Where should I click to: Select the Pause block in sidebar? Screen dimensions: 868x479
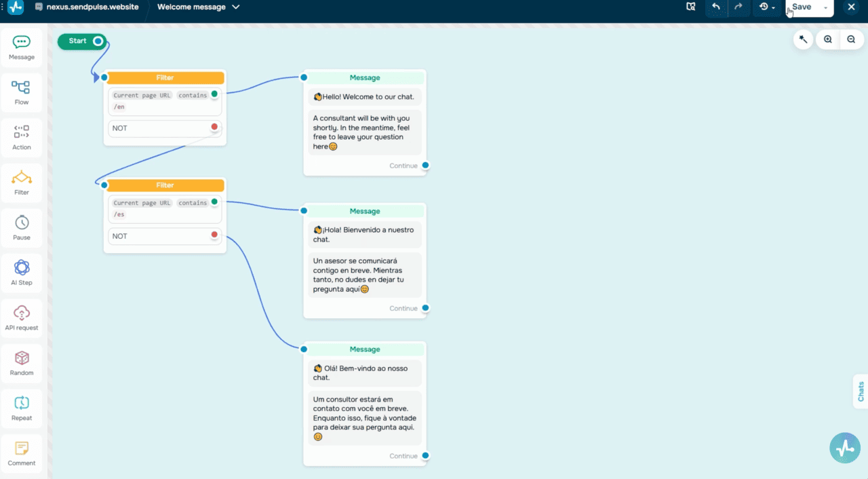click(x=22, y=228)
